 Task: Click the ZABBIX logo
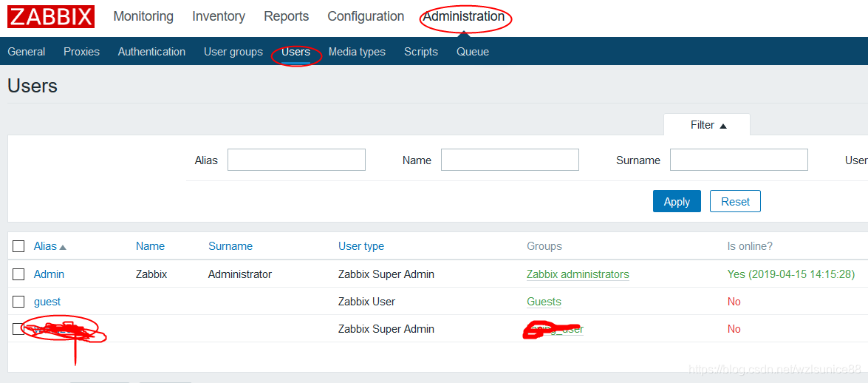click(x=51, y=16)
